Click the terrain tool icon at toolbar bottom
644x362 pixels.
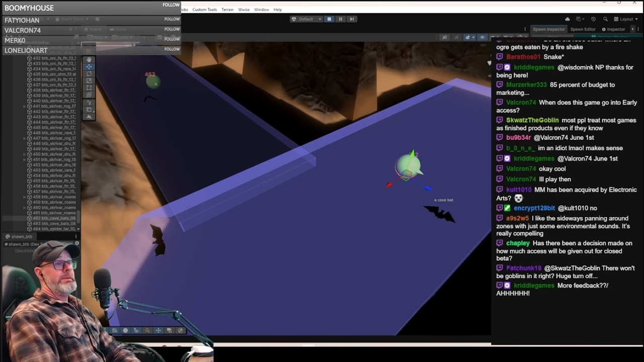(x=89, y=116)
